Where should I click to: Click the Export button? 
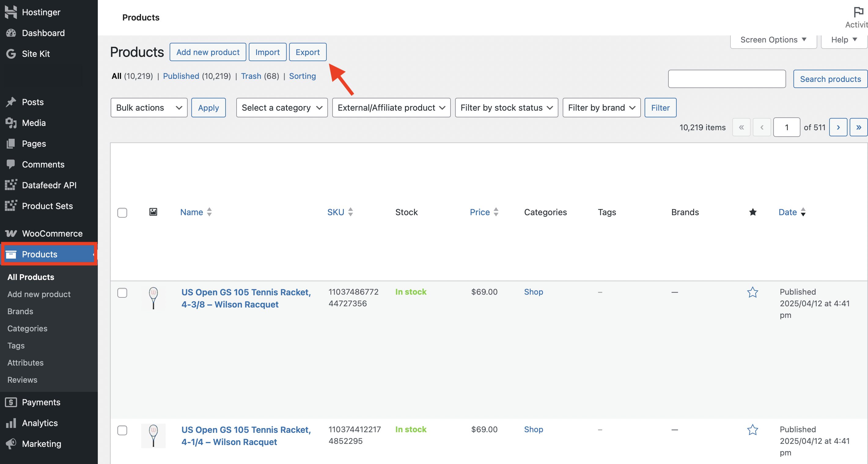coord(308,52)
